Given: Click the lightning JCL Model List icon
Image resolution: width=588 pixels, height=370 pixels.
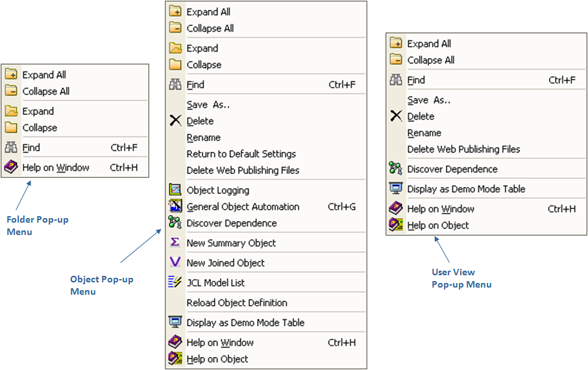Looking at the screenshot, I should [x=175, y=282].
